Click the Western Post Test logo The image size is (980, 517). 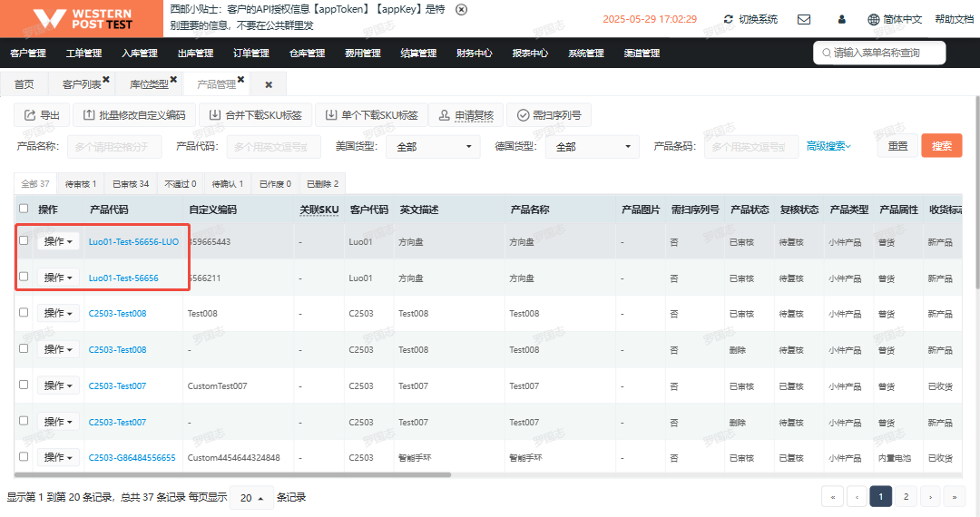pyautogui.click(x=82, y=19)
